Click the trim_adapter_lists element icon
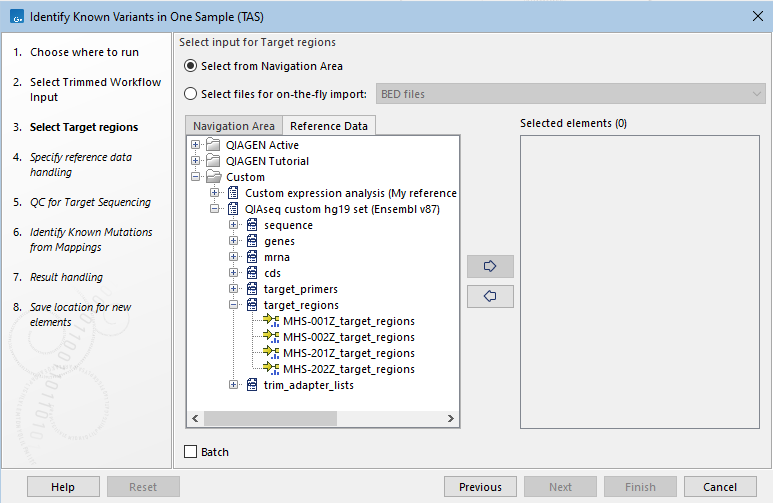This screenshot has width=773, height=503. point(251,385)
